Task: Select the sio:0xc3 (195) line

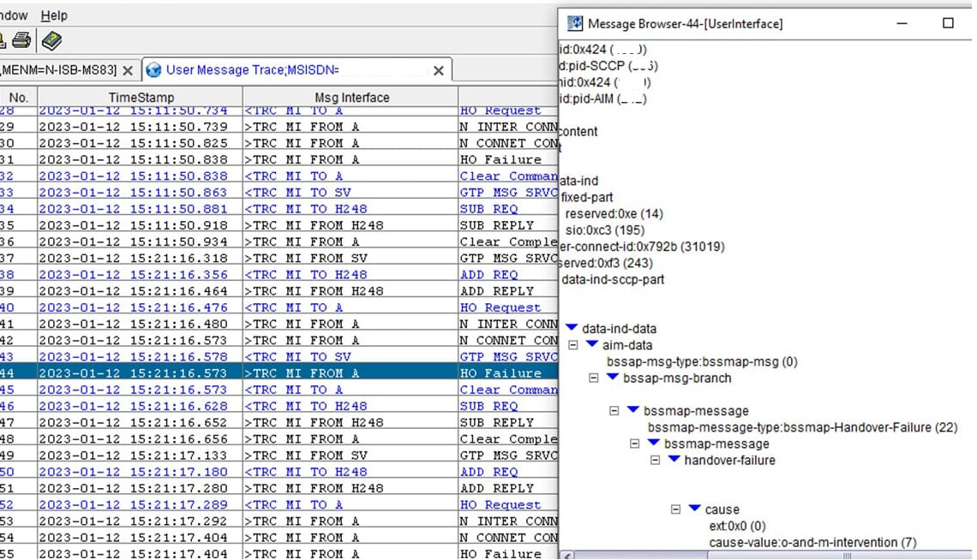Action: [x=605, y=230]
